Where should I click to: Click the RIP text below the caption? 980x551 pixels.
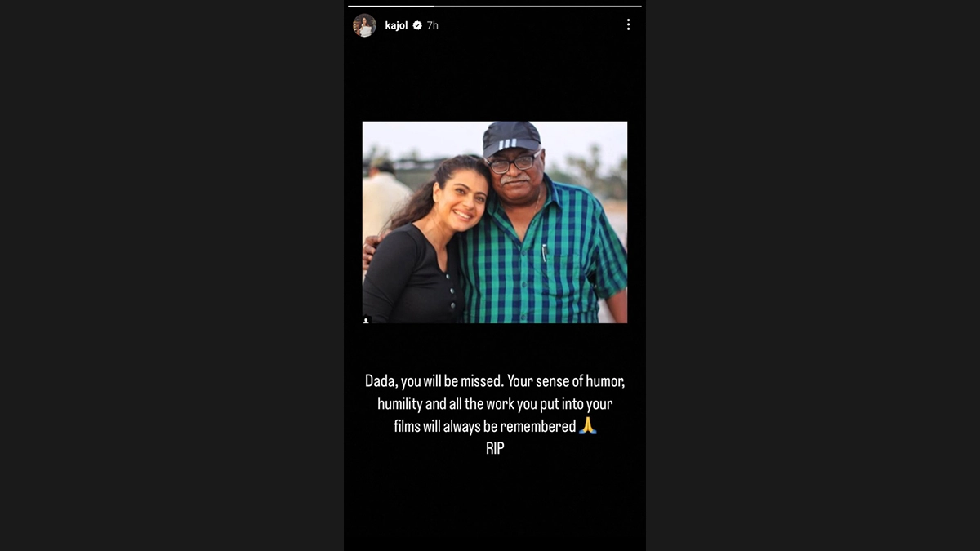tap(495, 448)
